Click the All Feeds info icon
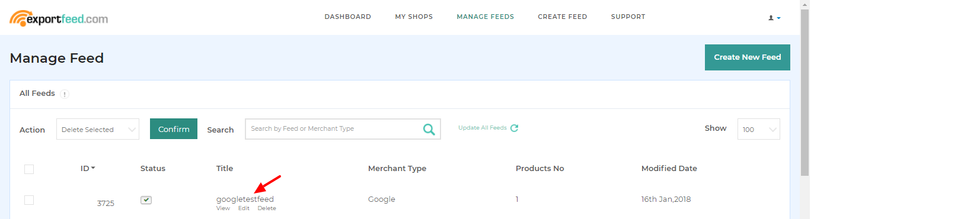 point(65,94)
